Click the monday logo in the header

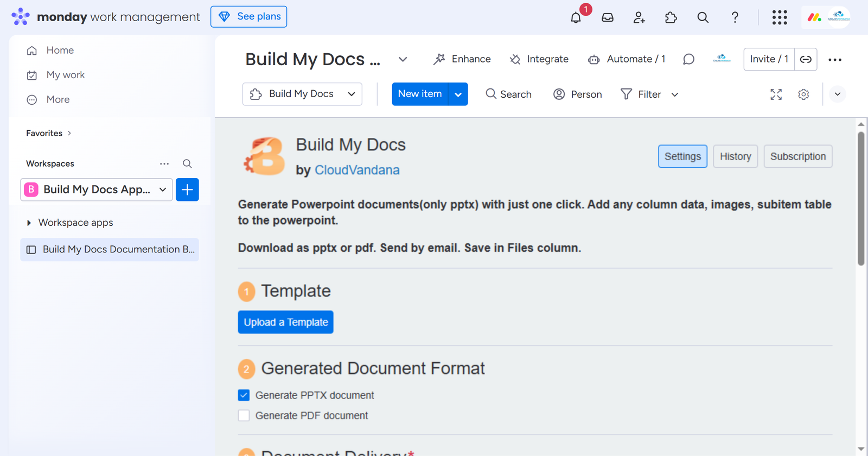(x=21, y=17)
